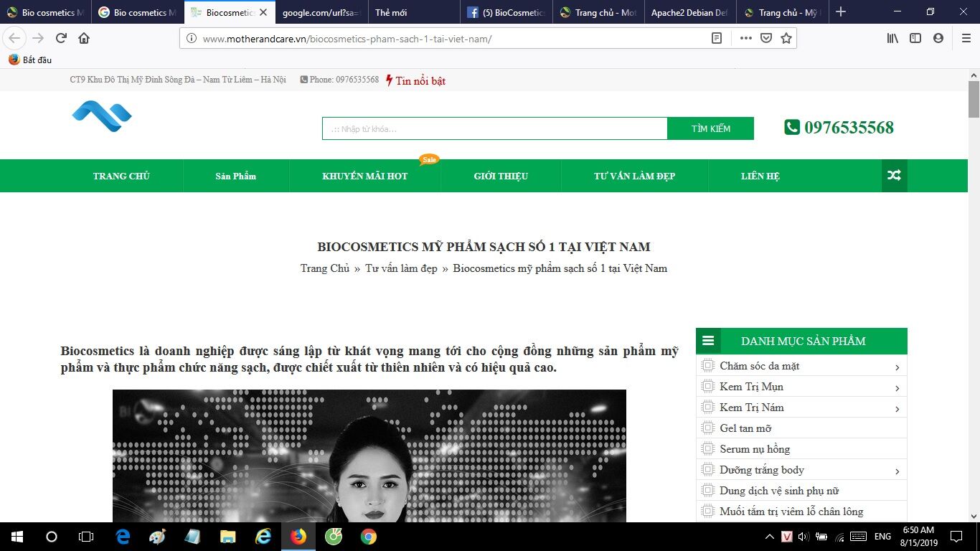This screenshot has height=551, width=980.
Task: Expand Dưỡng trắng body submenu arrow
Action: pos(897,471)
